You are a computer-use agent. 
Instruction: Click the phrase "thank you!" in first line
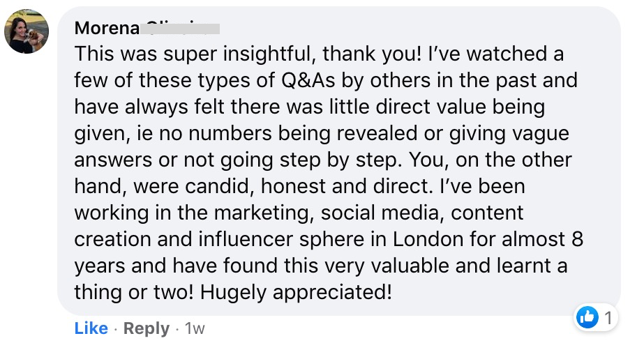pyautogui.click(x=373, y=54)
